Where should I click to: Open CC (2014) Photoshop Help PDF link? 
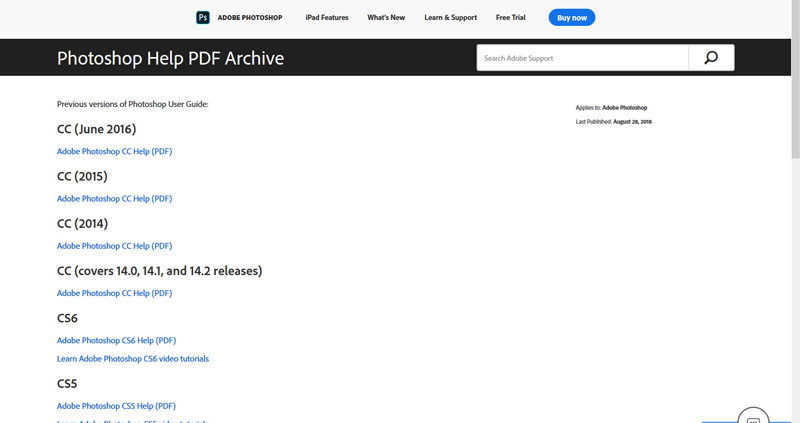[x=114, y=246]
